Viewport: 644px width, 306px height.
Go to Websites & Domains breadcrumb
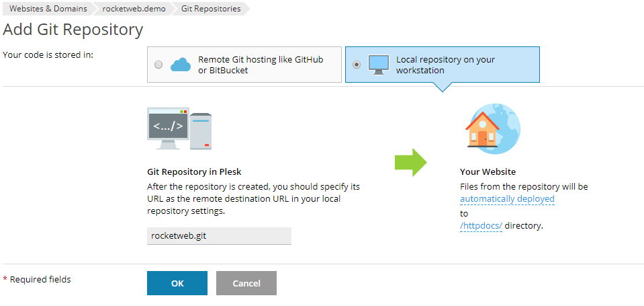48,9
